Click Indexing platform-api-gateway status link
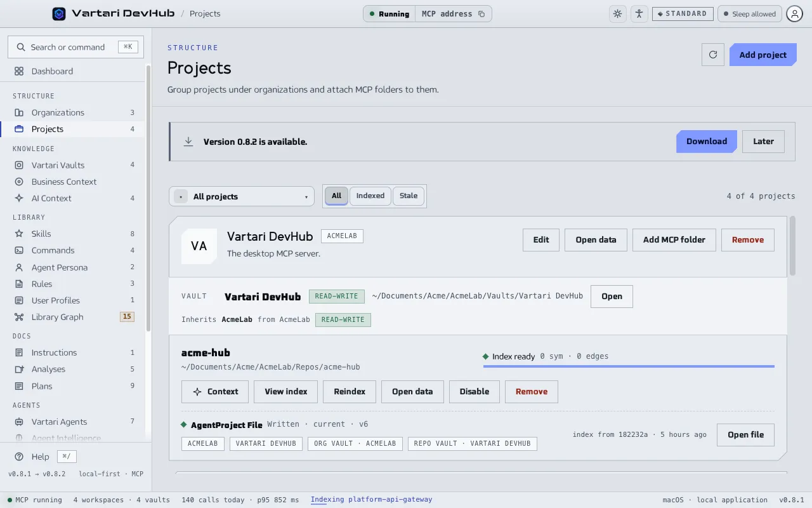 [x=371, y=500]
